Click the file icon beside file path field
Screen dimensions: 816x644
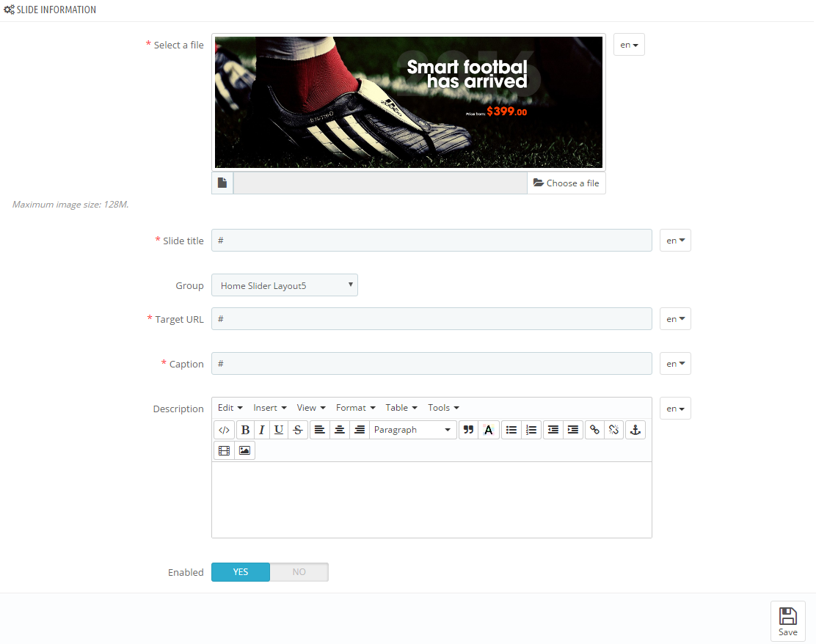pyautogui.click(x=222, y=183)
